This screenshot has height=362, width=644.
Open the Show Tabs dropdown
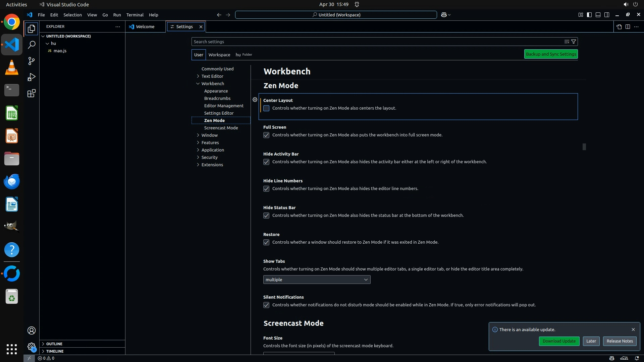pos(317,280)
